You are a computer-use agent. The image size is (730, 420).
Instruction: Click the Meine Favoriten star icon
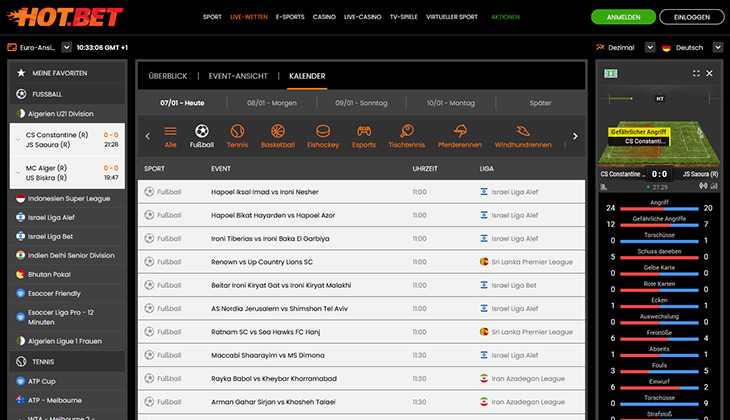pos(21,73)
